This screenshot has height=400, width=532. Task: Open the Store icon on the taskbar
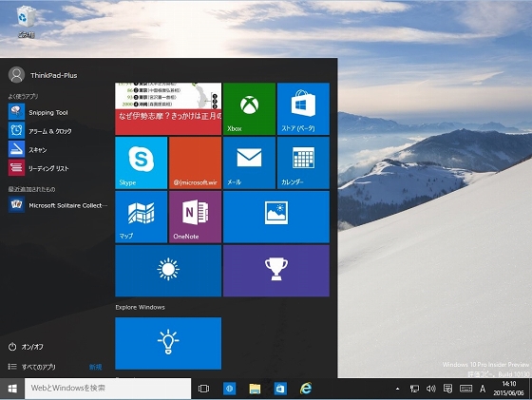point(280,389)
